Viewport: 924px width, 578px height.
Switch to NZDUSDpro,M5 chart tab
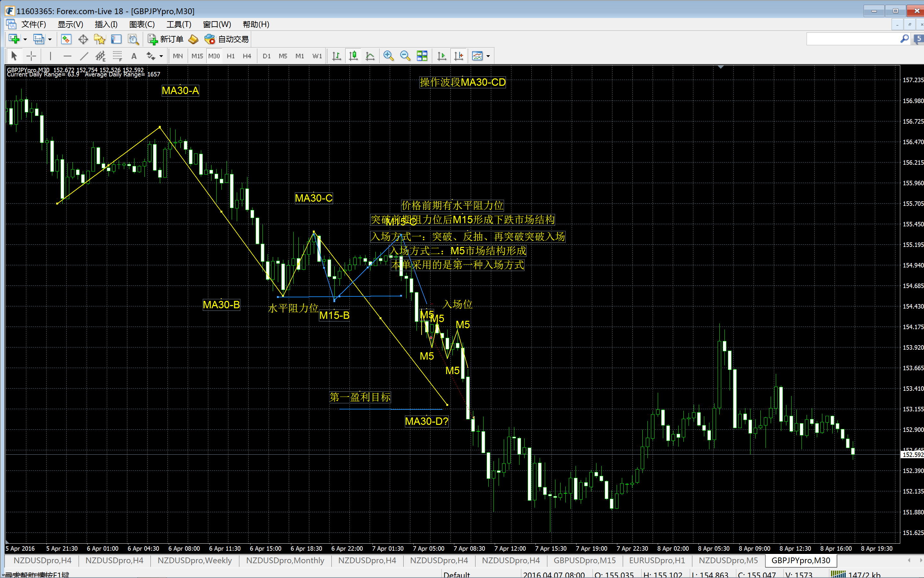point(729,560)
